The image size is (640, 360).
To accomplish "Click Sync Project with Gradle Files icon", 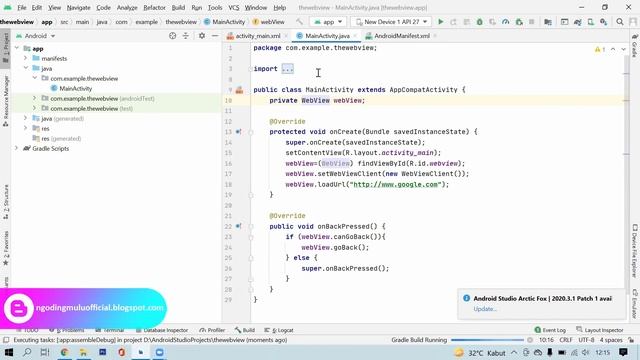I will (578, 22).
